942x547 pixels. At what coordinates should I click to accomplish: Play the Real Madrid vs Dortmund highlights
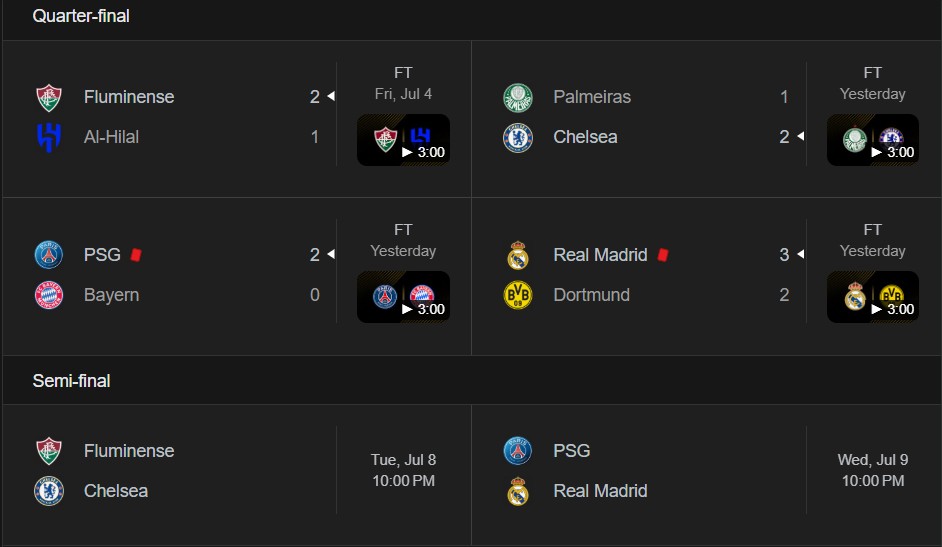pos(872,297)
